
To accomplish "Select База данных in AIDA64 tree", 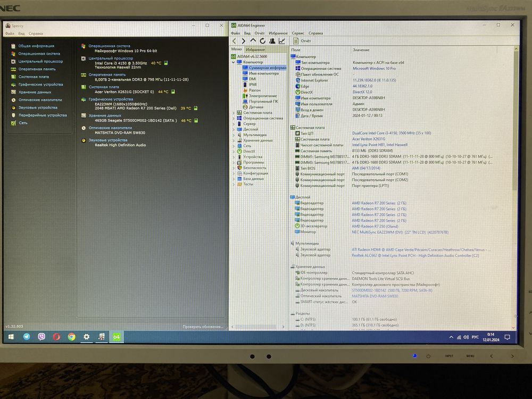I will click(x=251, y=179).
